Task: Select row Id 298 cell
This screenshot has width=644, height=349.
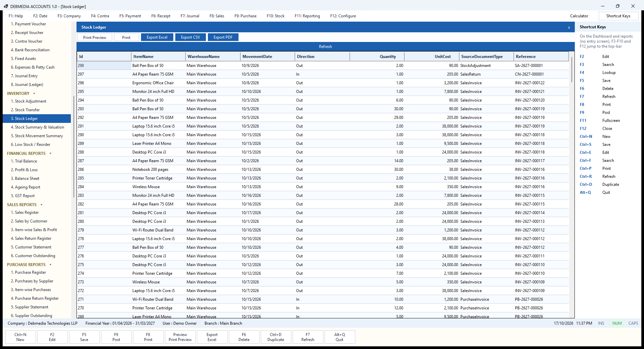Action: click(x=104, y=66)
